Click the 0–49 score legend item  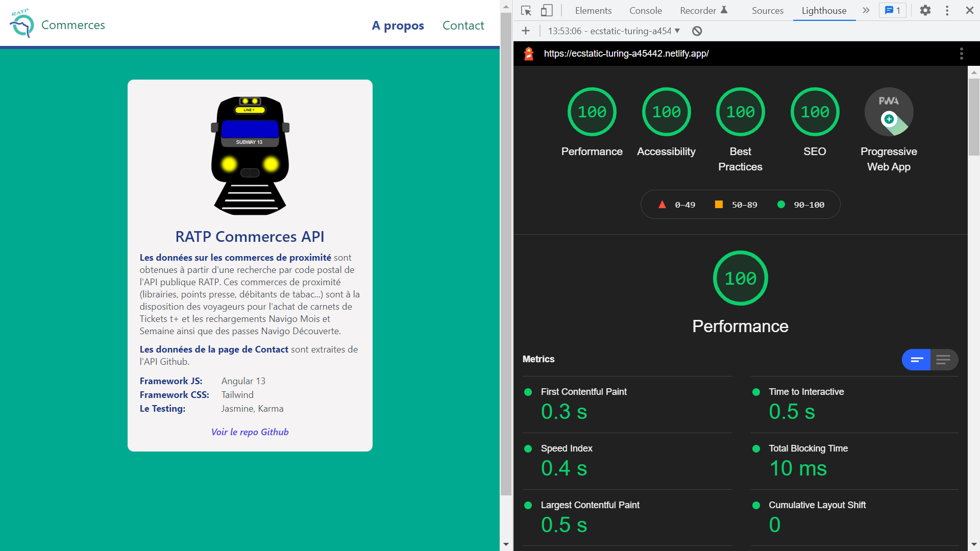click(677, 205)
